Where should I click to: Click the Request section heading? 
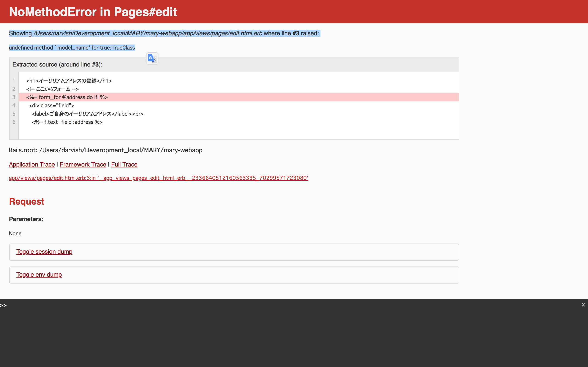(x=26, y=201)
